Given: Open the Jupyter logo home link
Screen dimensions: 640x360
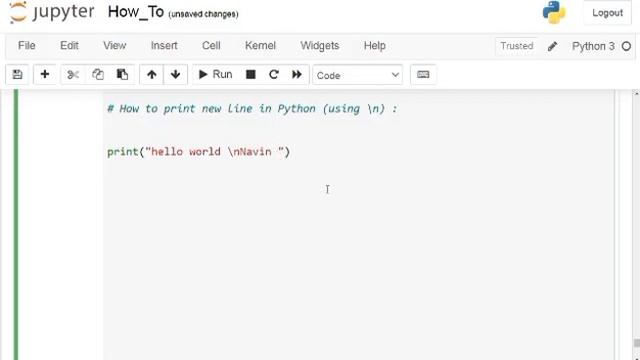Looking at the screenshot, I should click(x=52, y=12).
